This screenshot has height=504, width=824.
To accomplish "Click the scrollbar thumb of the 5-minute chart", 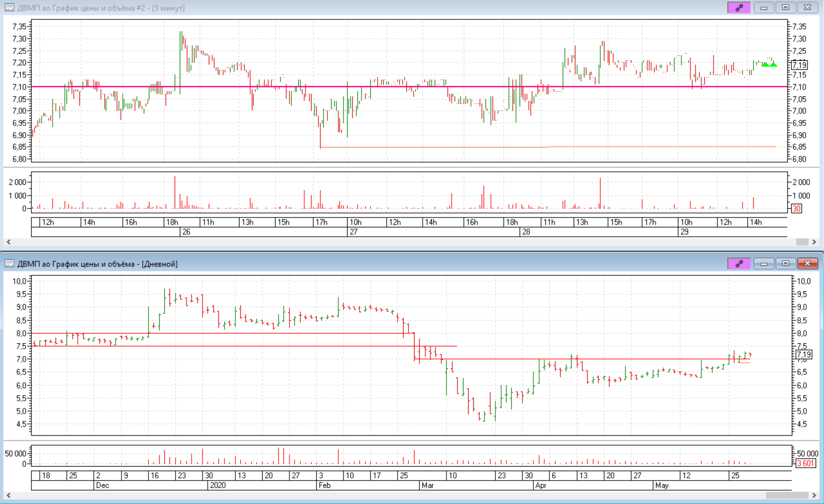I will [x=802, y=242].
